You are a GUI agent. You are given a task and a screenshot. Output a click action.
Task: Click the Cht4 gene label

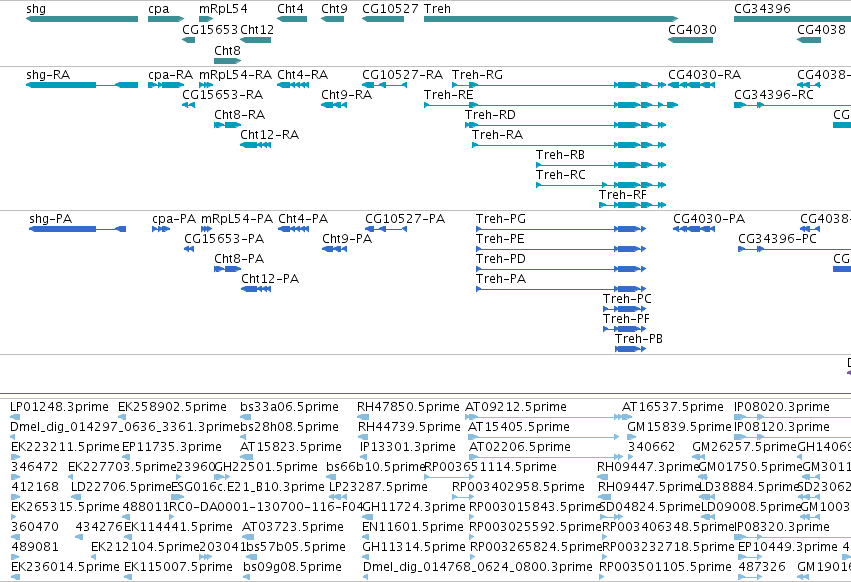click(x=290, y=9)
